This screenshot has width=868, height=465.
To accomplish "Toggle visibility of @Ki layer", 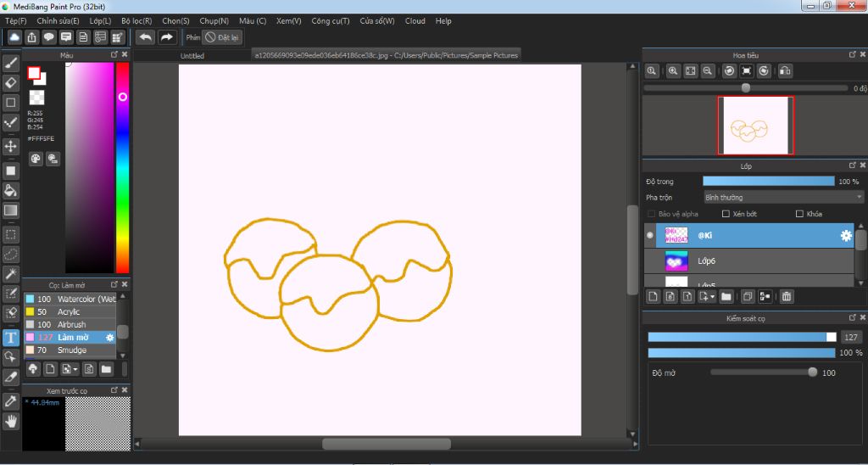I will pos(650,236).
